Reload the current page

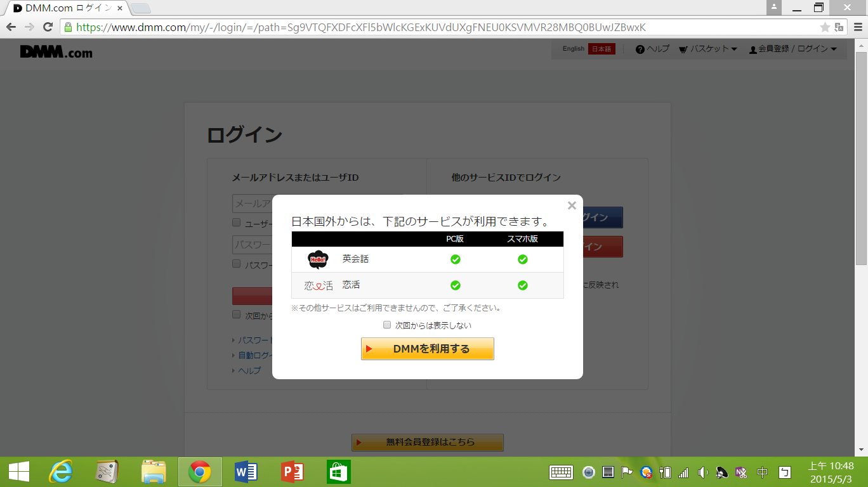tap(48, 27)
